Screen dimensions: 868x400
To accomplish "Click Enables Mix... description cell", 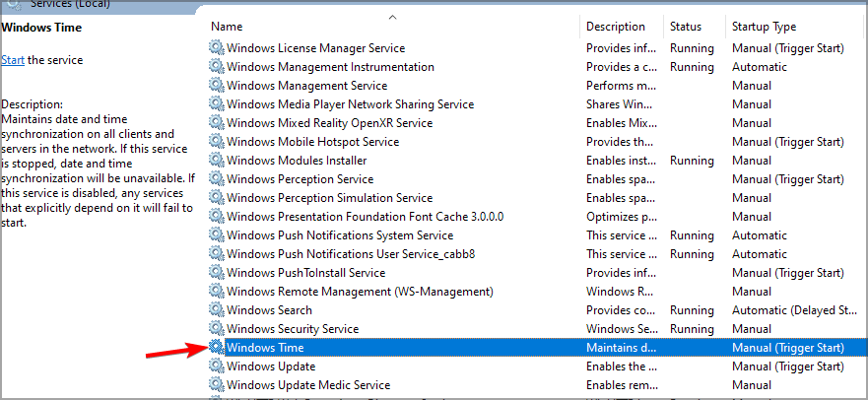I will [621, 123].
